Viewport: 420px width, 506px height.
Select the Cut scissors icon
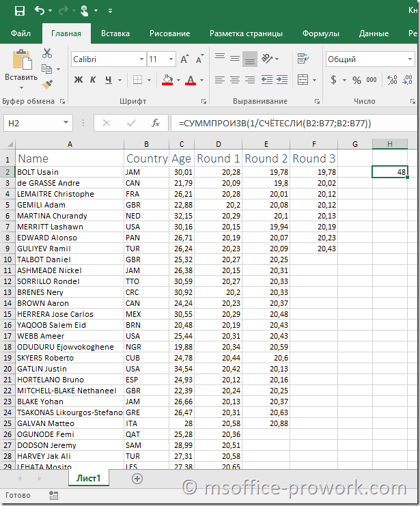coord(47,53)
